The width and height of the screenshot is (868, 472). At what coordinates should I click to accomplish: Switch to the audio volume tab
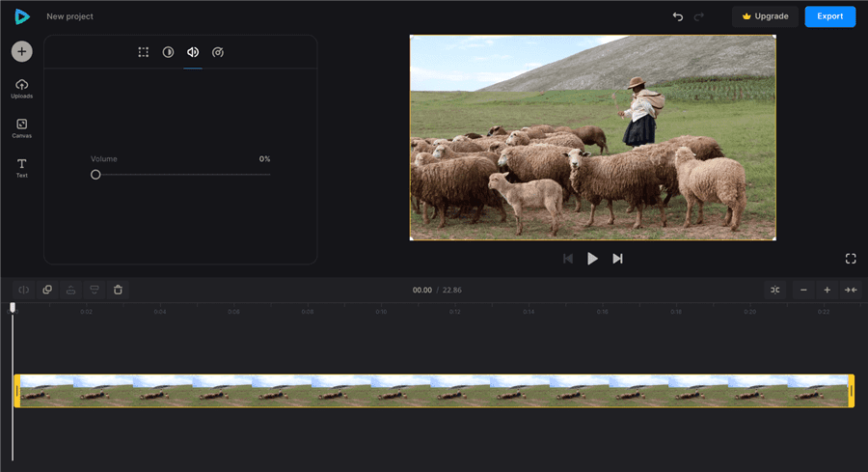193,52
